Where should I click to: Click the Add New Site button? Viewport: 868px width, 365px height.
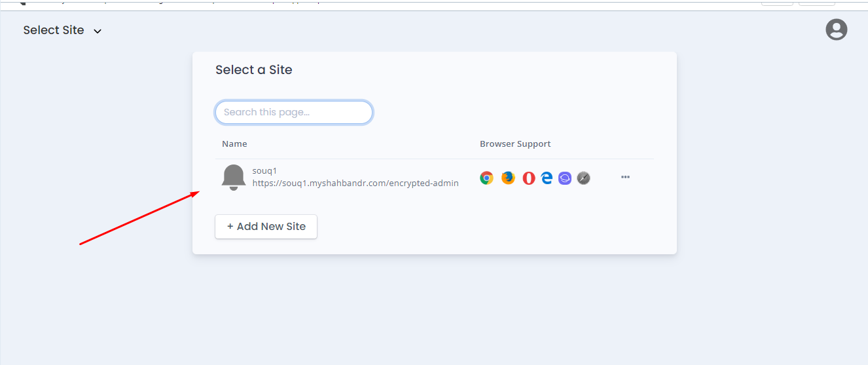(x=266, y=226)
